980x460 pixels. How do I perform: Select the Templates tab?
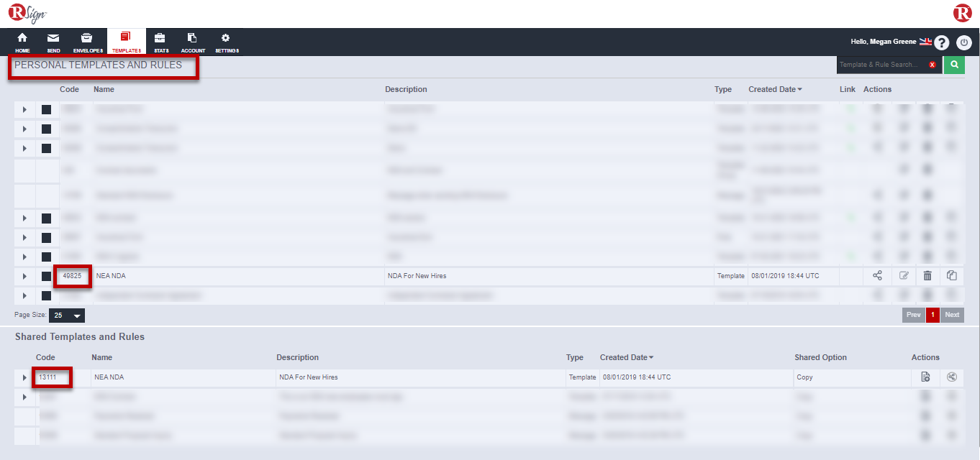pyautogui.click(x=127, y=42)
